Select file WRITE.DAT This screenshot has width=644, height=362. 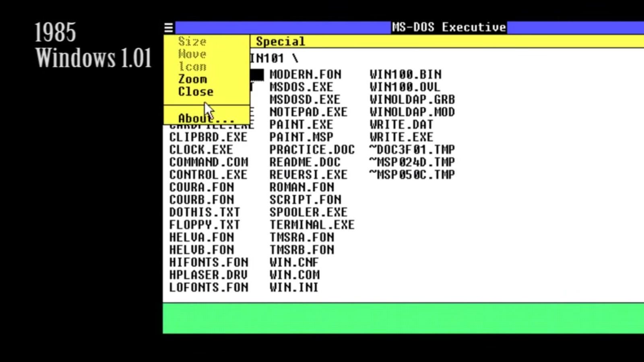[402, 124]
